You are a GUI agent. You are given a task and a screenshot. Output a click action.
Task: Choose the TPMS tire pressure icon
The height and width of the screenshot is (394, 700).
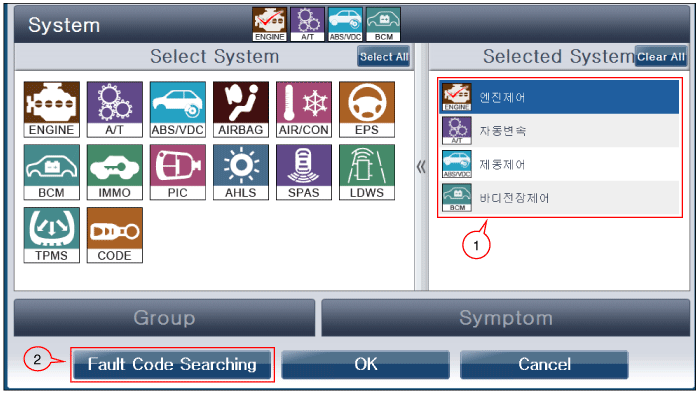point(52,235)
